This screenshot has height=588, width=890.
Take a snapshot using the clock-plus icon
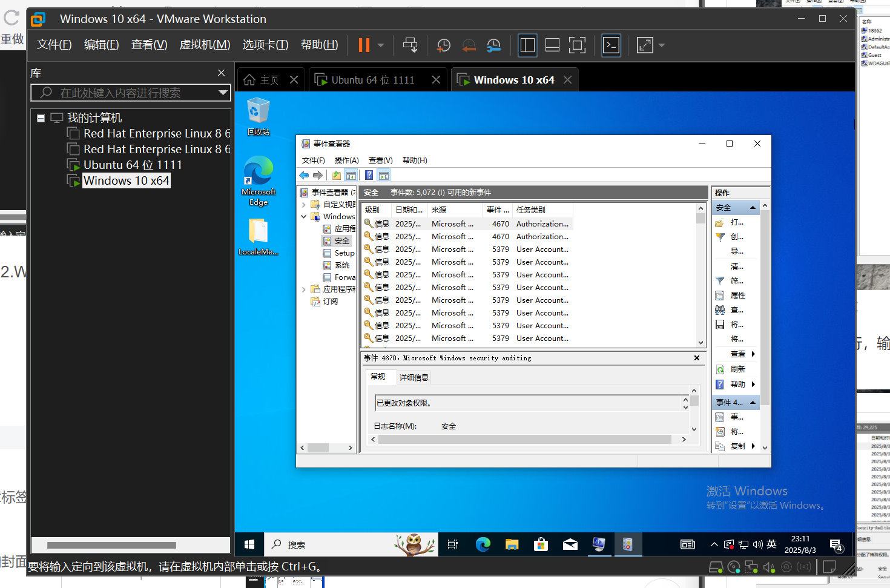(x=444, y=45)
